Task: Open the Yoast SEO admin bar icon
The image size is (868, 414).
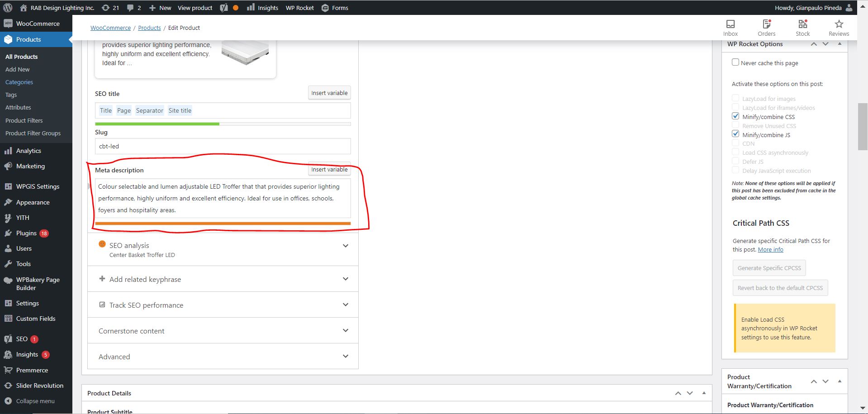Action: pos(224,8)
